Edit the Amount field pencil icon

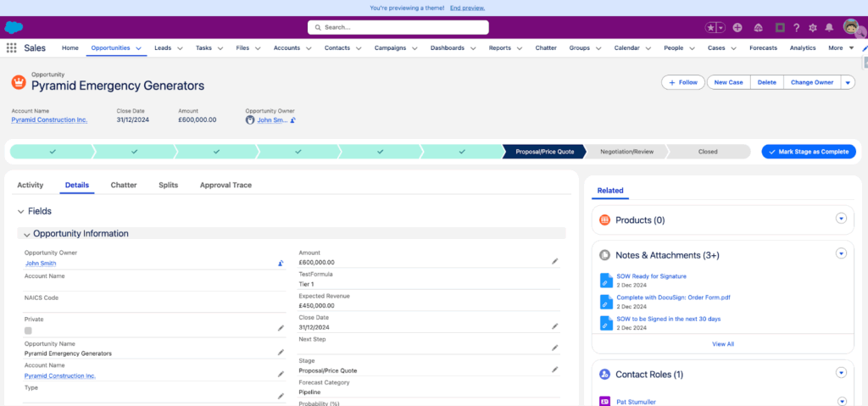click(x=555, y=262)
